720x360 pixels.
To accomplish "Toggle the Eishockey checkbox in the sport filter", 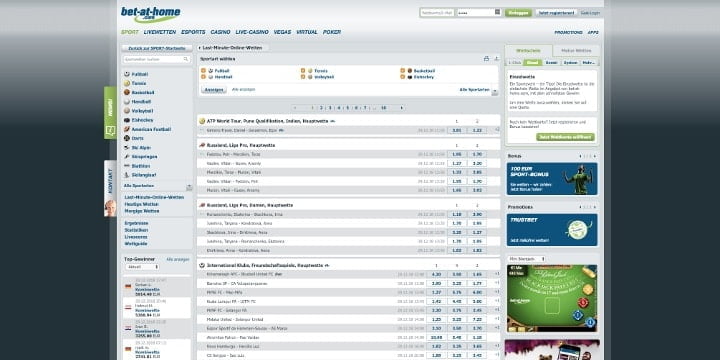I will [403, 77].
